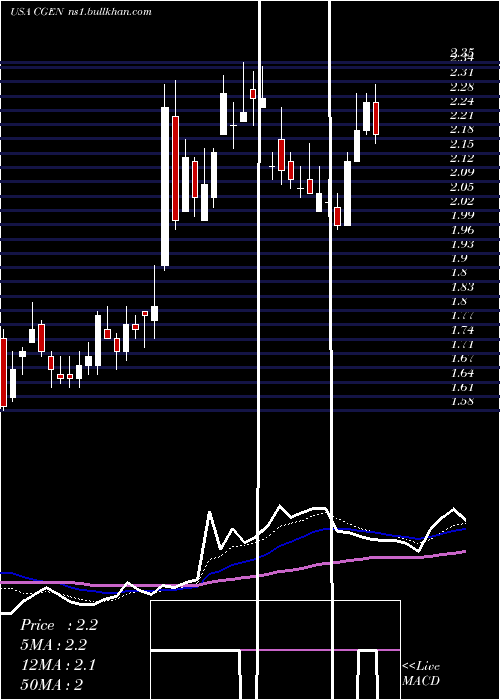Click the 1.96 price axis label

tap(462, 230)
